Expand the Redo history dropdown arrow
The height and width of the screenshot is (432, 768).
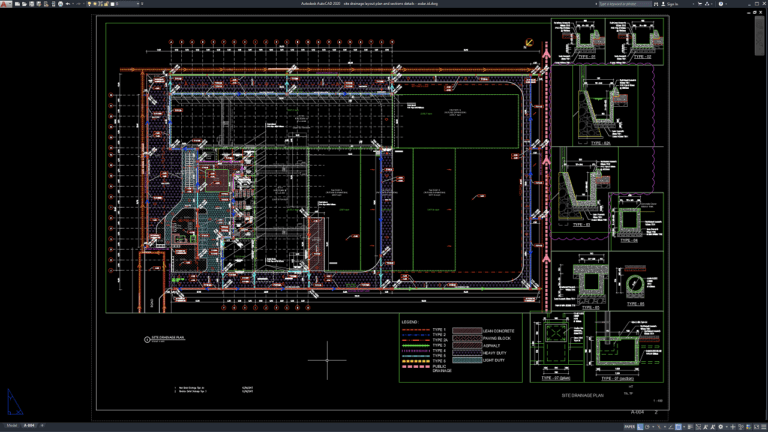tap(84, 4)
